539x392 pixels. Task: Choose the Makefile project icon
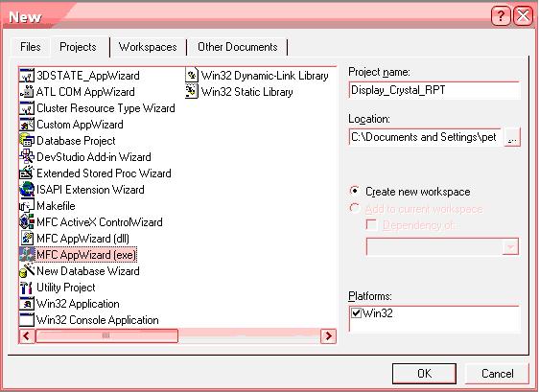coord(27,205)
